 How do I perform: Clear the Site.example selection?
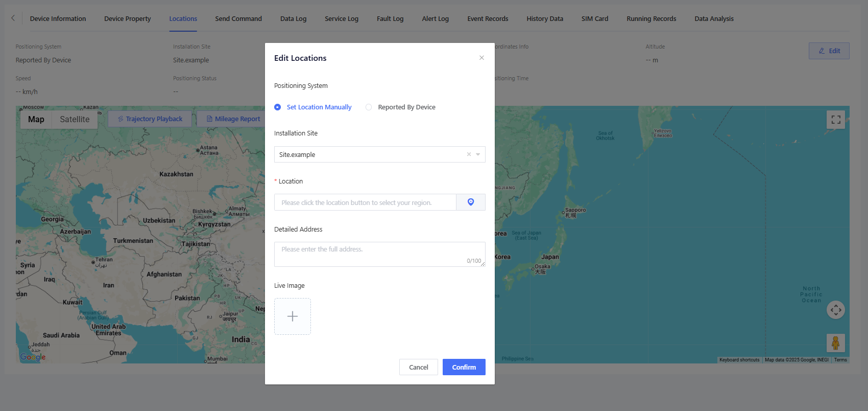[469, 154]
